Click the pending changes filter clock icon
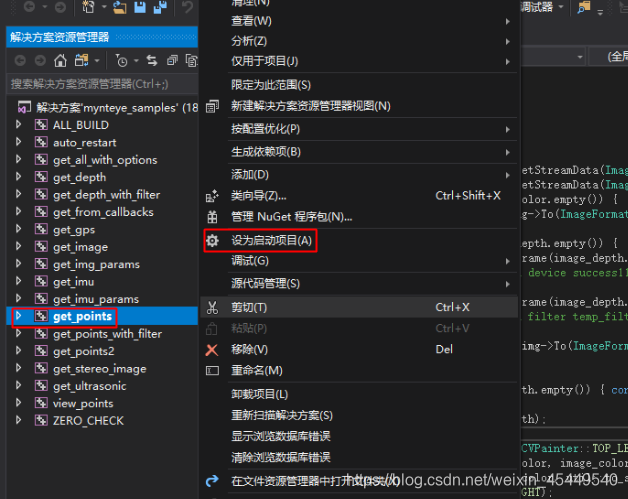628x499 pixels. 121,61
